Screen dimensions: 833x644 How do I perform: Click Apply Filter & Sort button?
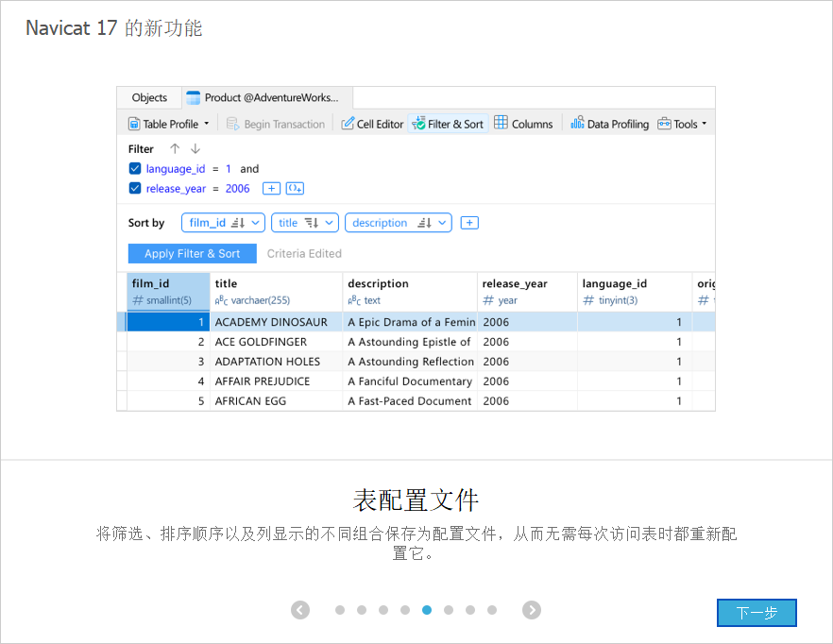coord(193,253)
